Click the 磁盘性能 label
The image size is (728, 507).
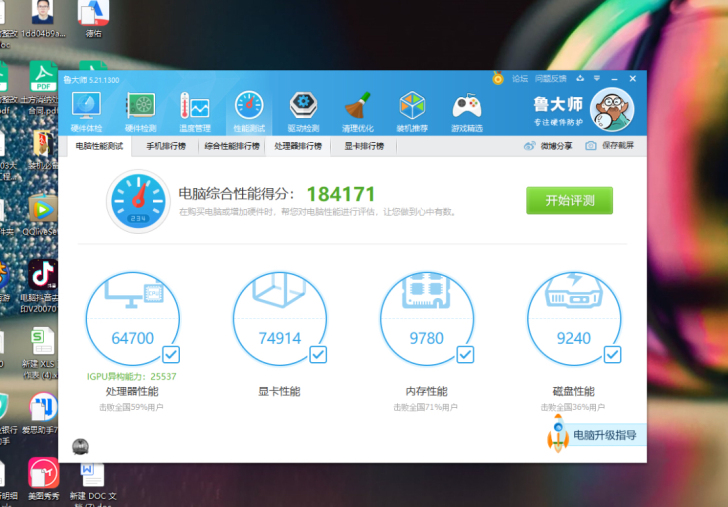[573, 391]
